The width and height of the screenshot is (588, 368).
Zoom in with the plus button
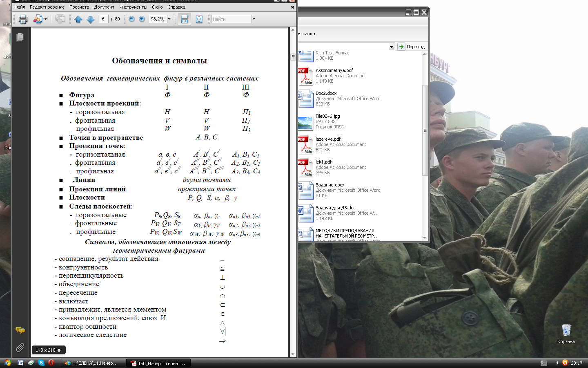[x=142, y=19]
